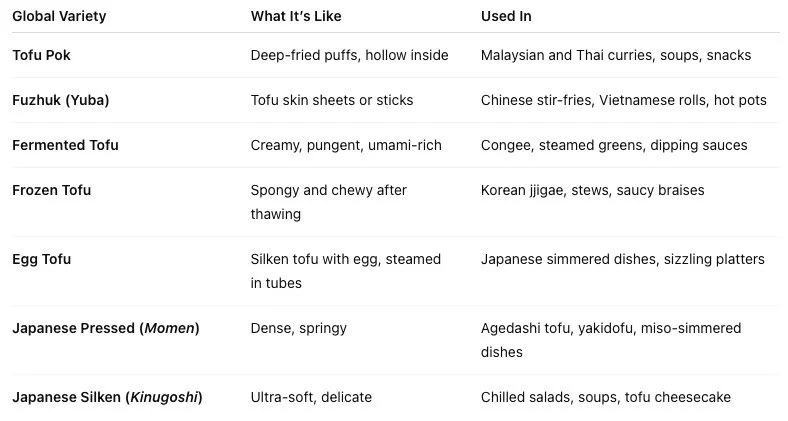The height and width of the screenshot is (421, 788).
Task: Click the 'Chilled salads, soups, tofu cheesecake' text
Action: pyautogui.click(x=606, y=397)
